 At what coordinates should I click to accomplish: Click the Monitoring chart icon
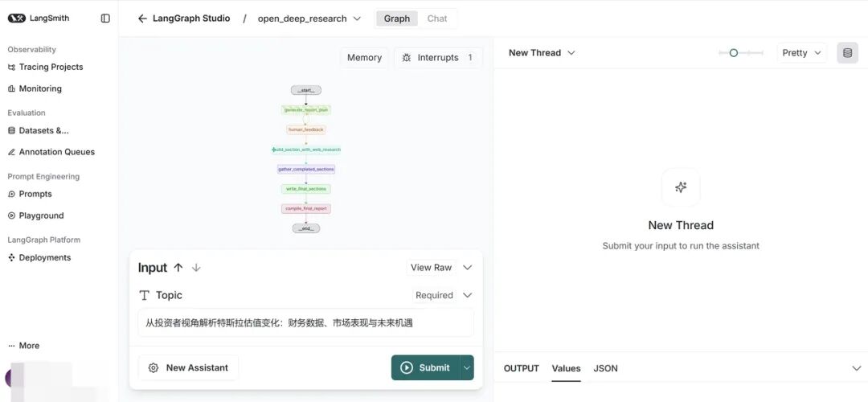click(11, 88)
